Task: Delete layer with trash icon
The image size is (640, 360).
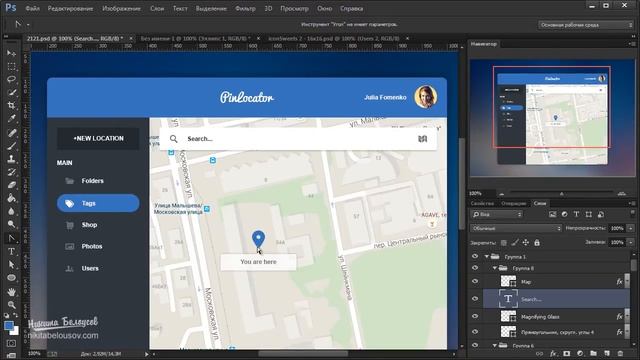Action: [620, 353]
